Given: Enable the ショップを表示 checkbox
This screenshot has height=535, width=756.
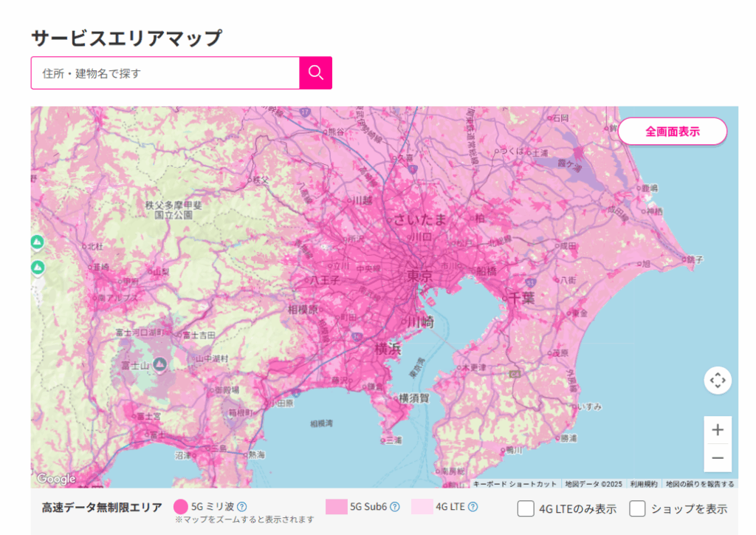Looking at the screenshot, I should 638,508.
